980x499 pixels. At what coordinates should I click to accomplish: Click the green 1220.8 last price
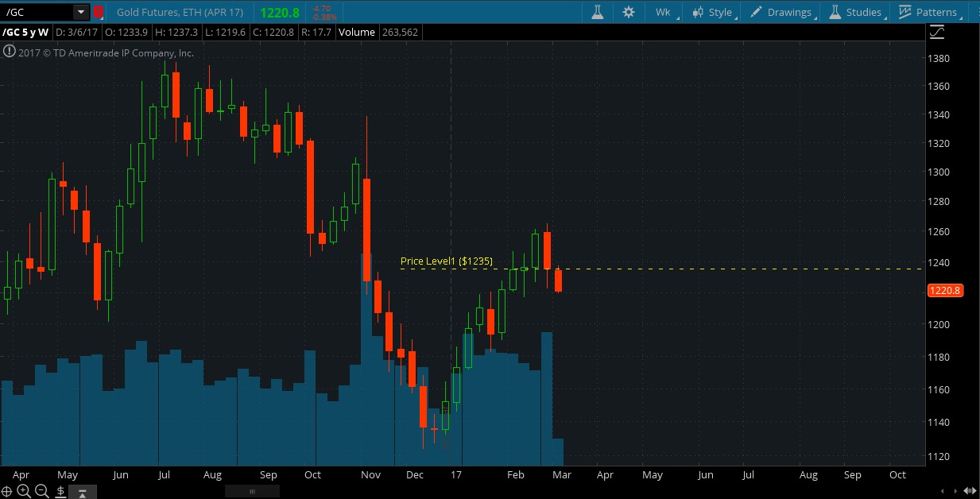[x=279, y=12]
